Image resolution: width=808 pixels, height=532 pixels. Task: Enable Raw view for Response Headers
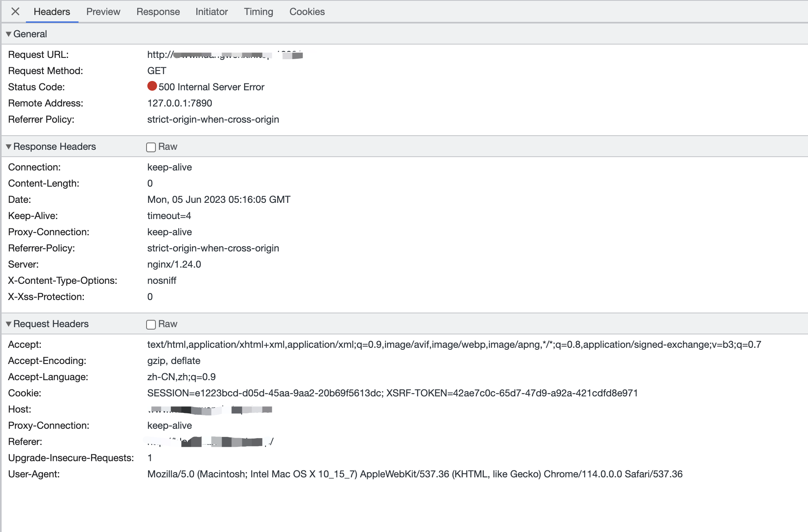point(151,147)
